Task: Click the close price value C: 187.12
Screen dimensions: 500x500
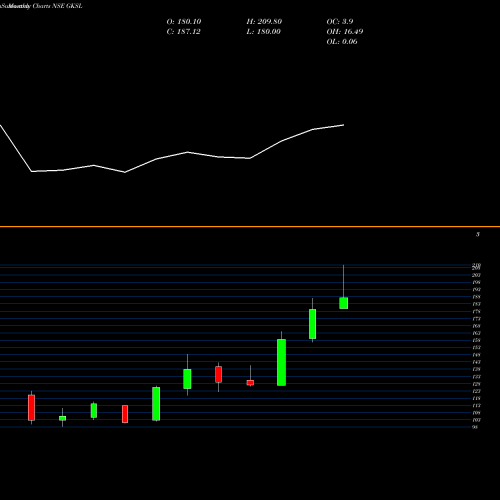Action: (x=184, y=32)
